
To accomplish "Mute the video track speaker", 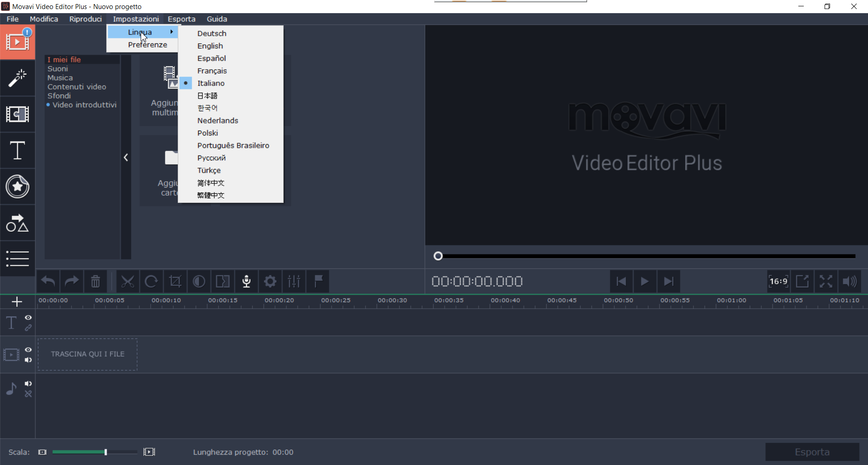I will pyautogui.click(x=28, y=360).
